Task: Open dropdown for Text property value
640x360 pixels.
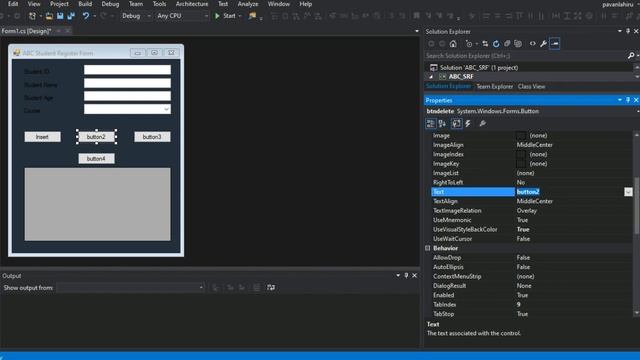Action: [628, 192]
